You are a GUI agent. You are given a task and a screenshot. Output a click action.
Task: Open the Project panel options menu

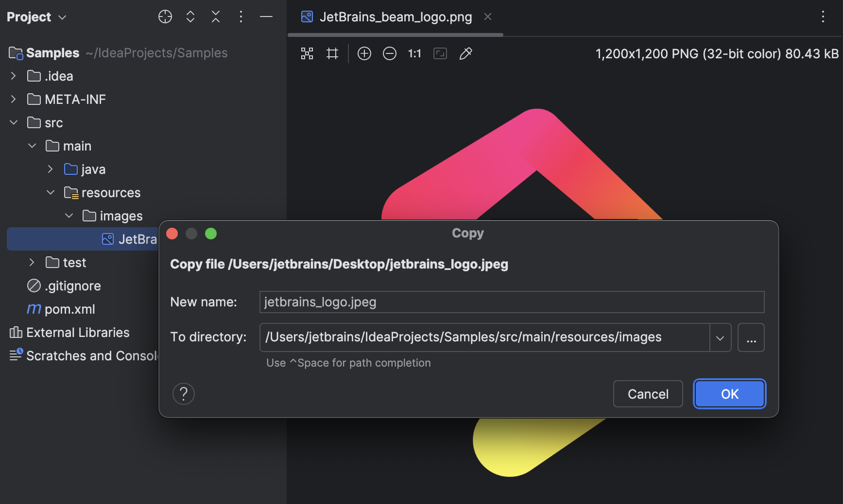click(x=241, y=17)
